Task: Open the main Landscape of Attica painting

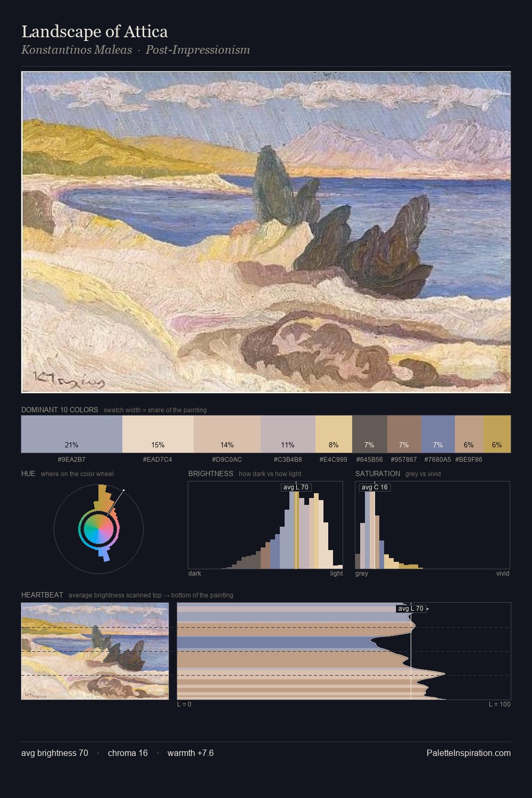Action: pyautogui.click(x=266, y=232)
